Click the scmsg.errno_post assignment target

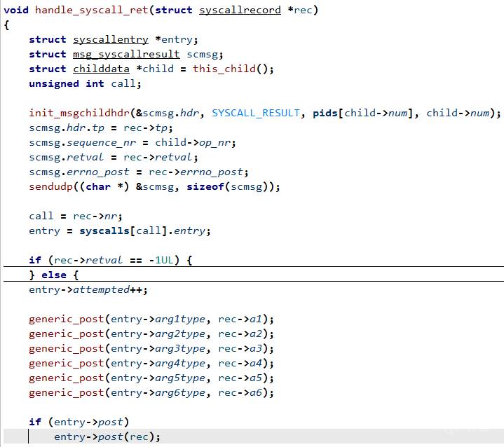point(79,172)
